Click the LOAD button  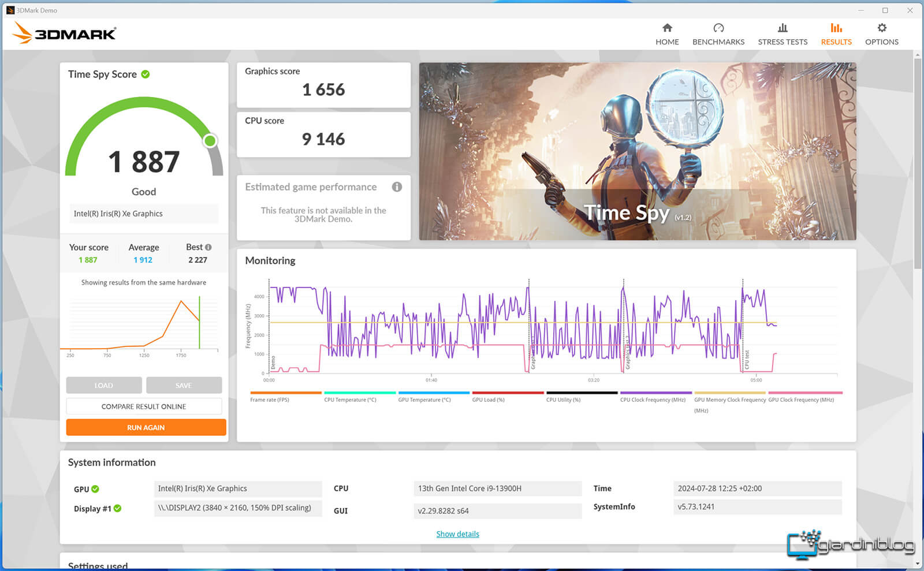(x=104, y=385)
